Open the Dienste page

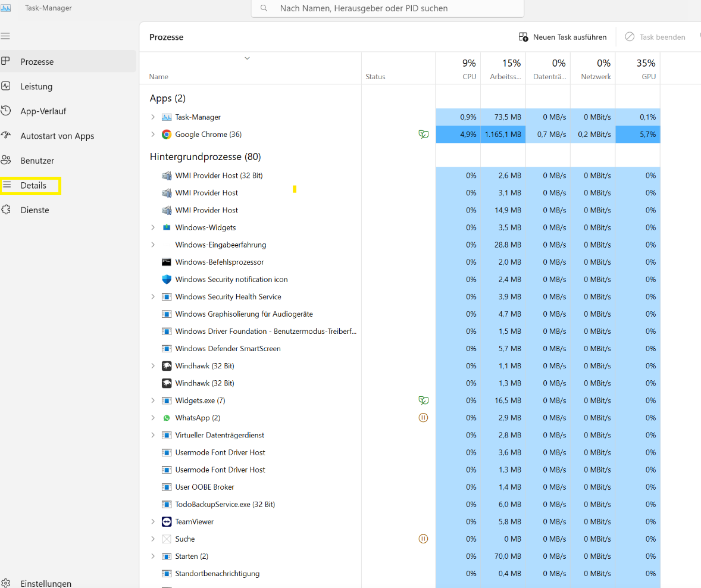coord(68,209)
